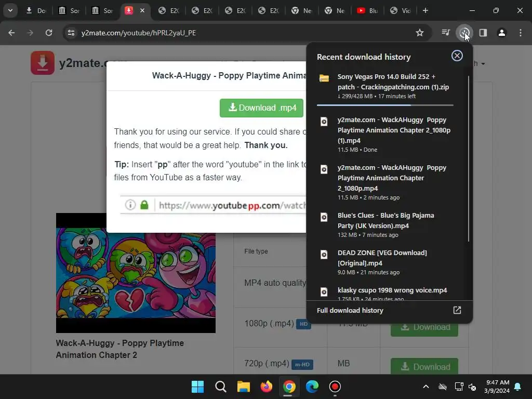Screen dimensions: 532x399
Task: Switch to the first 'Sor' tab
Action: coord(70,10)
